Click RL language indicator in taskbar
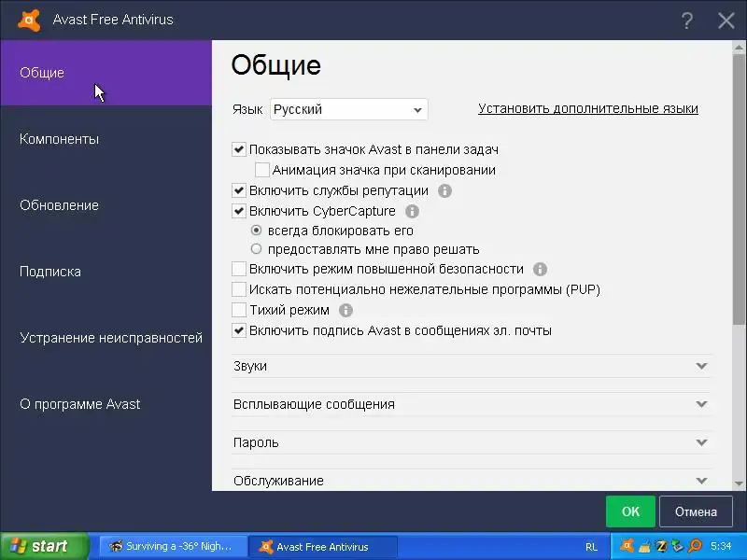 (591, 547)
